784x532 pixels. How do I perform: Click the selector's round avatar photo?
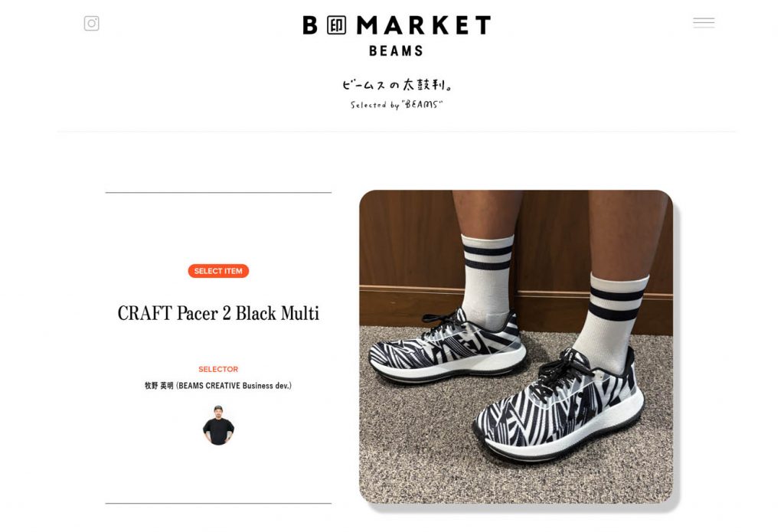tap(218, 426)
